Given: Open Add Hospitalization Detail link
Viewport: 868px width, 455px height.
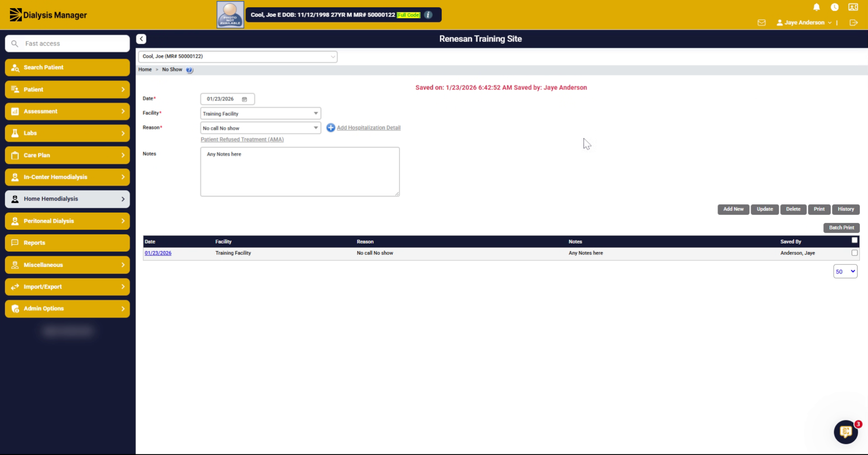Looking at the screenshot, I should pos(369,128).
